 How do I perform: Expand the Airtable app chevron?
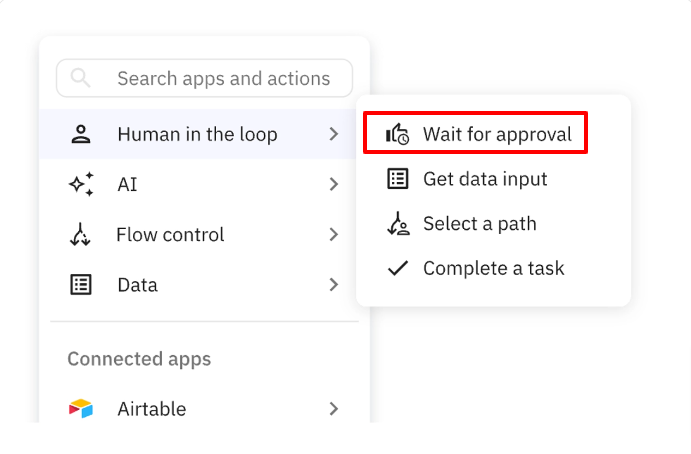334,409
